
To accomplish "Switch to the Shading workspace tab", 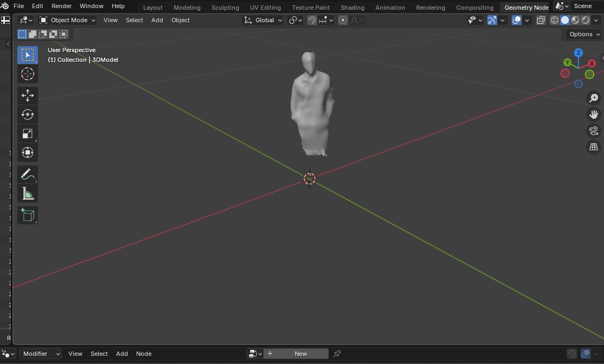I will coord(352,8).
